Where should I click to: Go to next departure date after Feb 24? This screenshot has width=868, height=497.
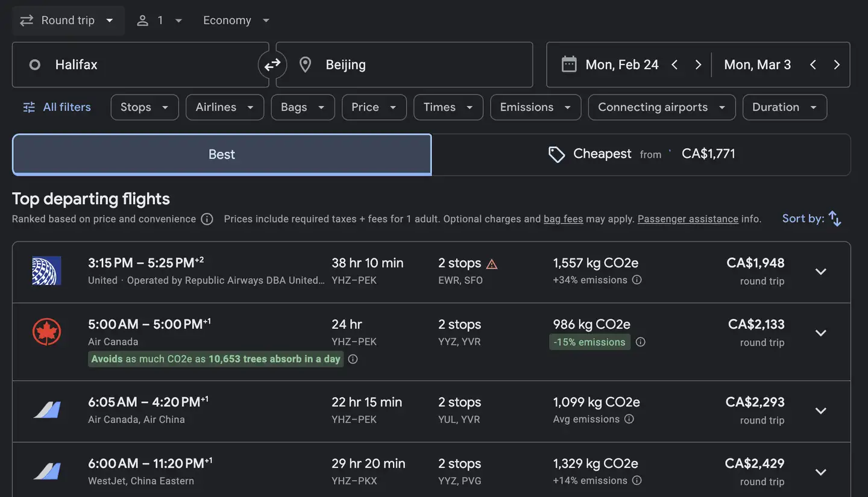tap(698, 65)
